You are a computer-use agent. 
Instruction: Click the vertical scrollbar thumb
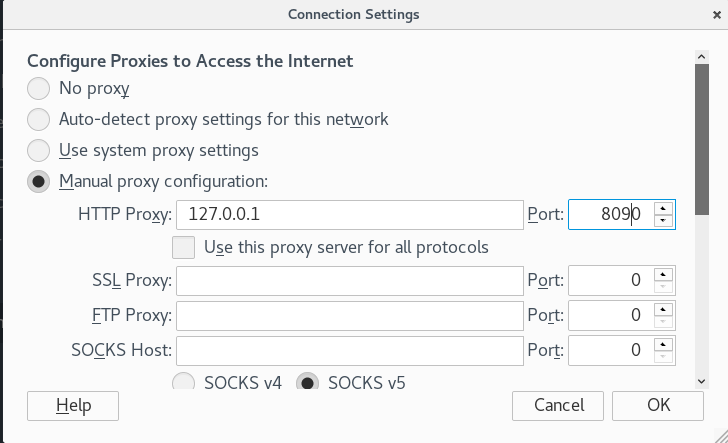(x=702, y=139)
